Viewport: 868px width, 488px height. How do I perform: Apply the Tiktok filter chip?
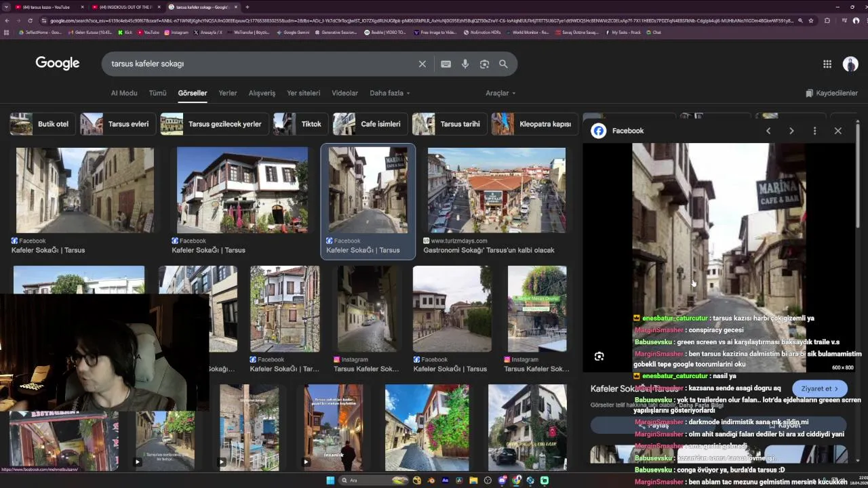[x=300, y=124]
